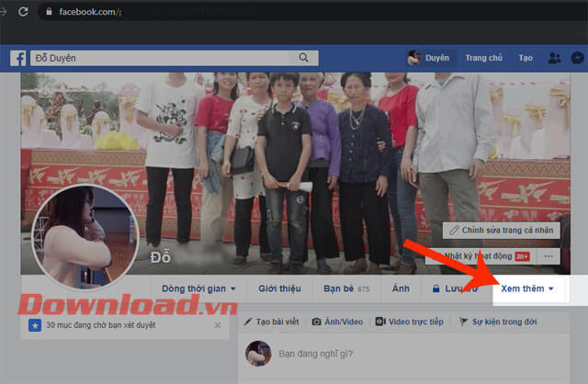Open 30 mục đang chờ bạn xét duyệt
588x384 pixels.
[100, 325]
